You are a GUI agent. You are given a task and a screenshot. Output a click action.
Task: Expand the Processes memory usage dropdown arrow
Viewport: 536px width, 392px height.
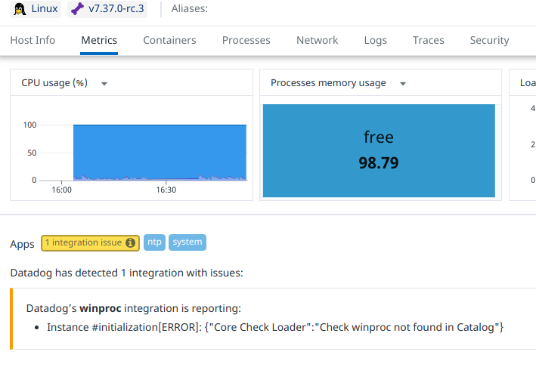pyautogui.click(x=403, y=84)
